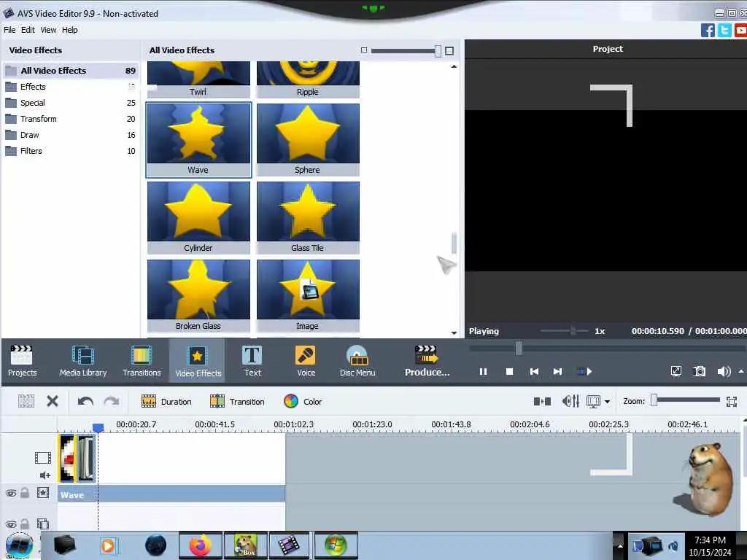Viewport: 747px width, 560px height.
Task: Jump to previous frame in preview
Action: [x=534, y=371]
